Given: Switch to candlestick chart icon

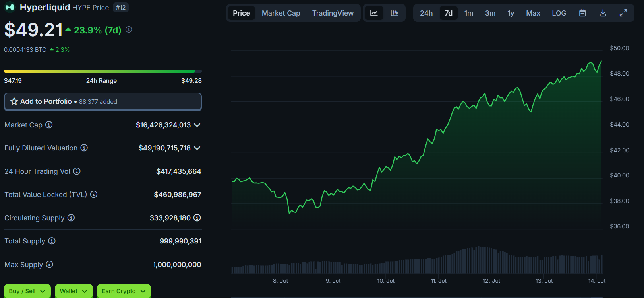Looking at the screenshot, I should pos(394,13).
